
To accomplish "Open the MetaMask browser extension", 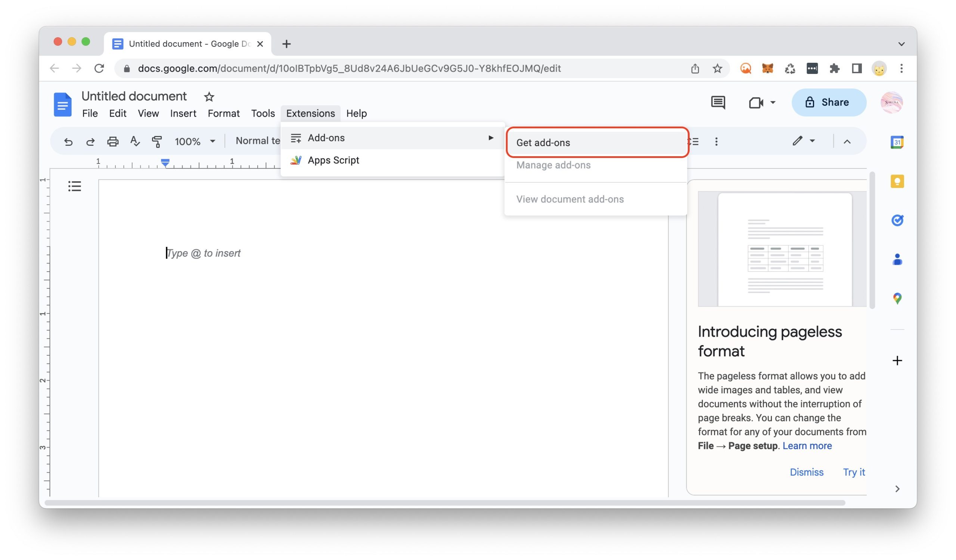I will (767, 68).
